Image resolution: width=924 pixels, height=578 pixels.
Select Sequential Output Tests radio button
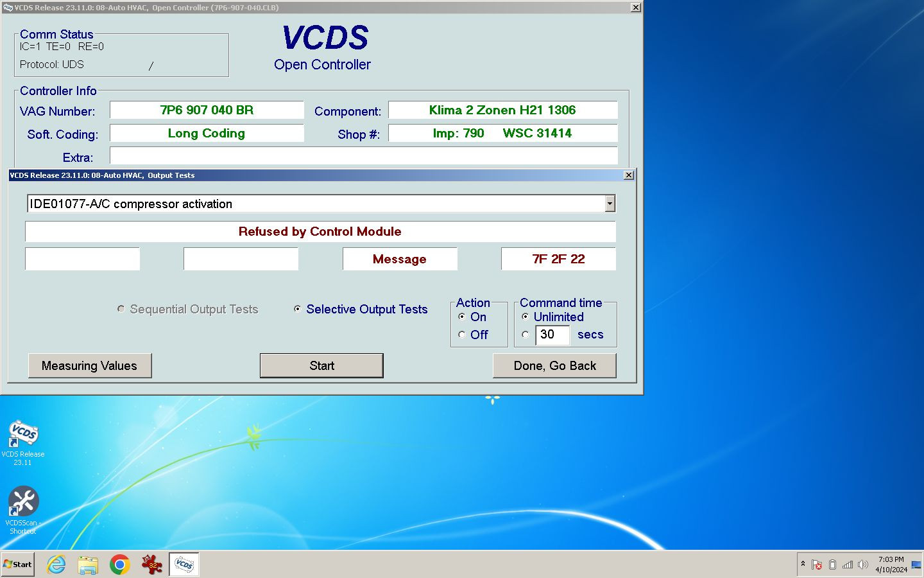click(x=121, y=309)
